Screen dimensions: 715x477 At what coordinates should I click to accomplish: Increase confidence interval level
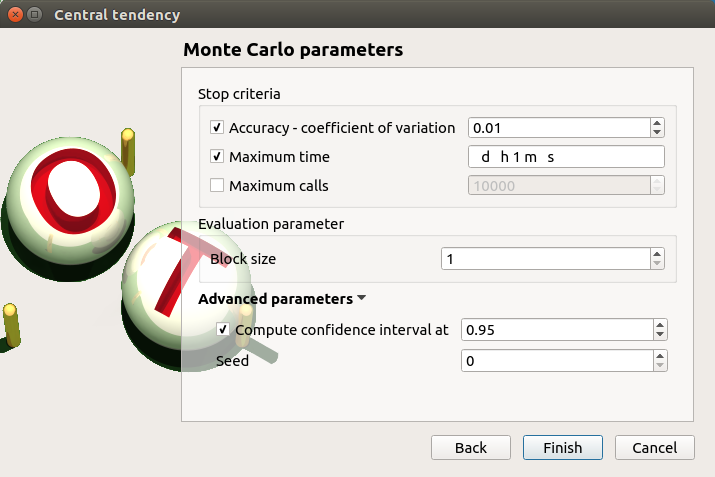tap(659, 324)
